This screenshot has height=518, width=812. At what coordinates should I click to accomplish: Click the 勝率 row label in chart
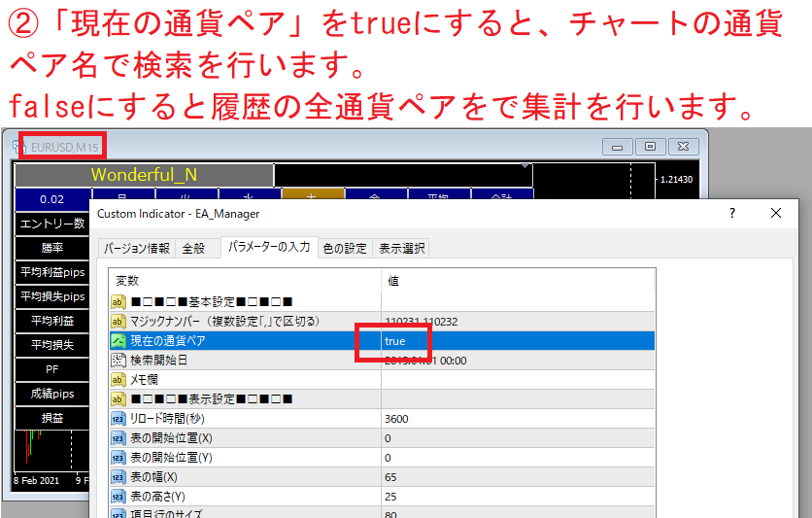51,248
